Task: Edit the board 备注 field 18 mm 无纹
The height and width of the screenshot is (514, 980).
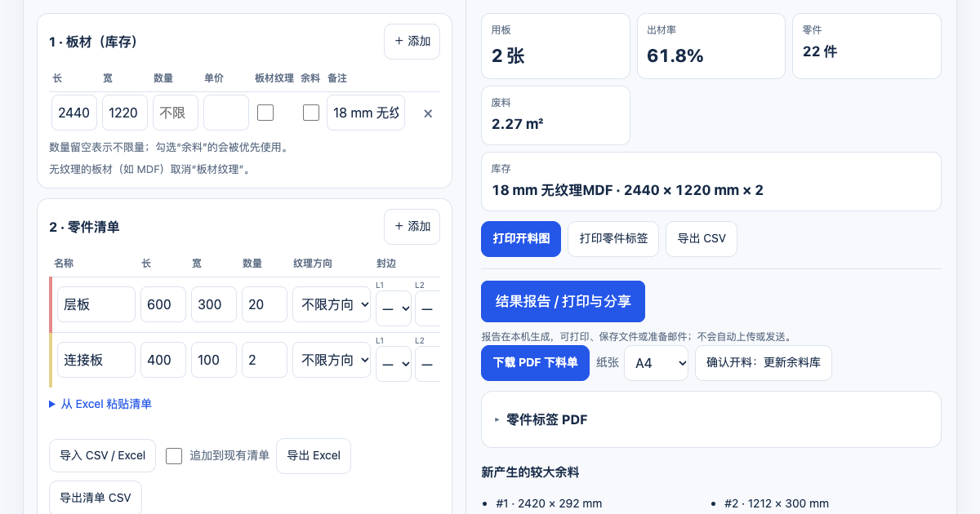Action: 366,113
